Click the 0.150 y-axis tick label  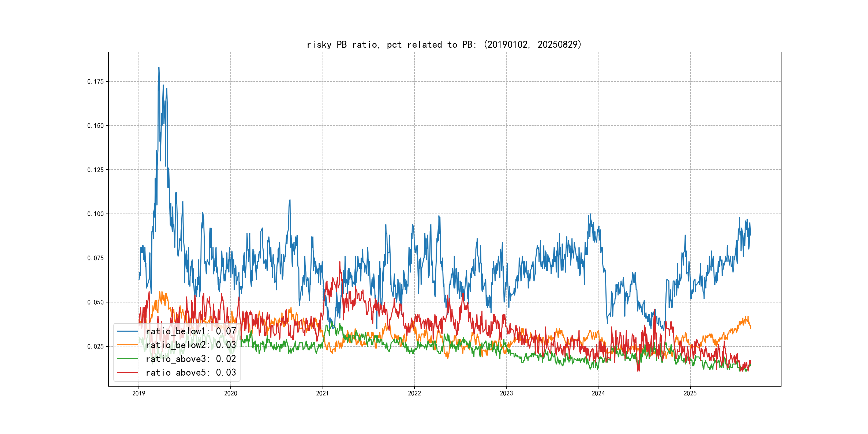tap(95, 126)
